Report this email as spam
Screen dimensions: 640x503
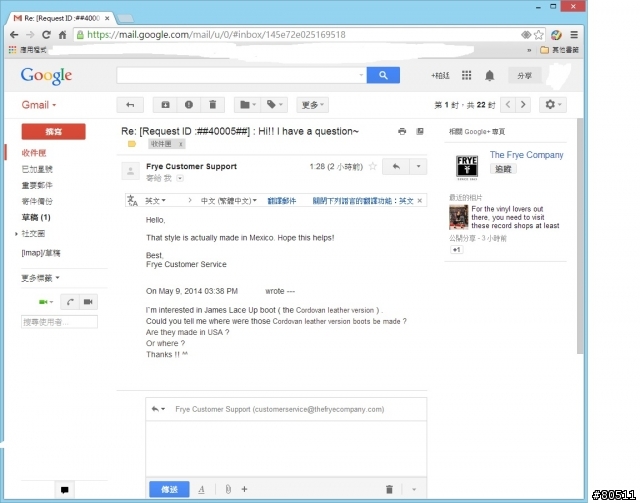189,105
